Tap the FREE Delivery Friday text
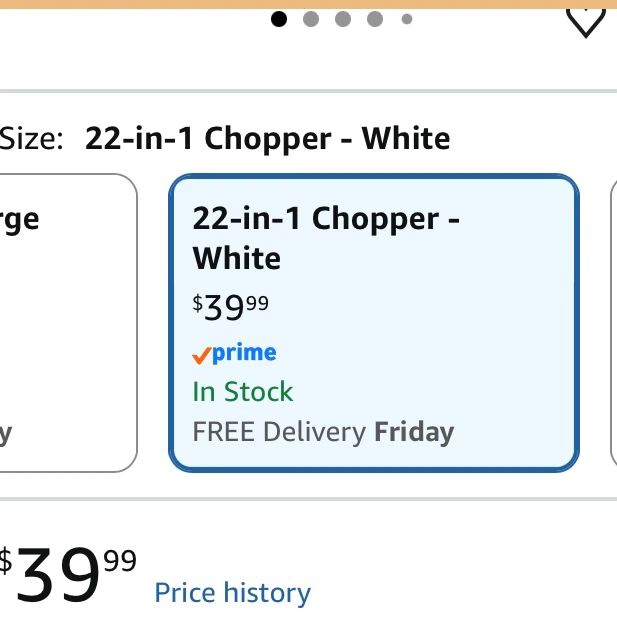The height and width of the screenshot is (634, 617). coord(323,432)
